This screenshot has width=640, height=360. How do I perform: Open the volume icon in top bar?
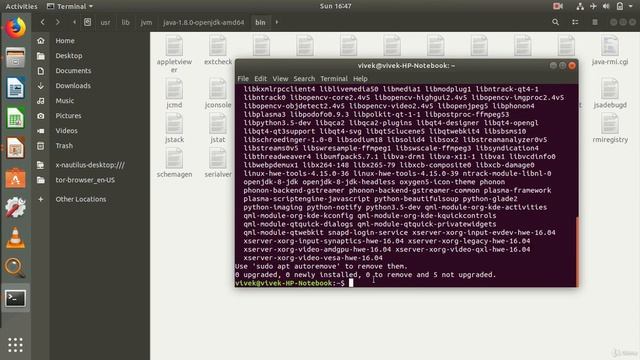coord(606,6)
